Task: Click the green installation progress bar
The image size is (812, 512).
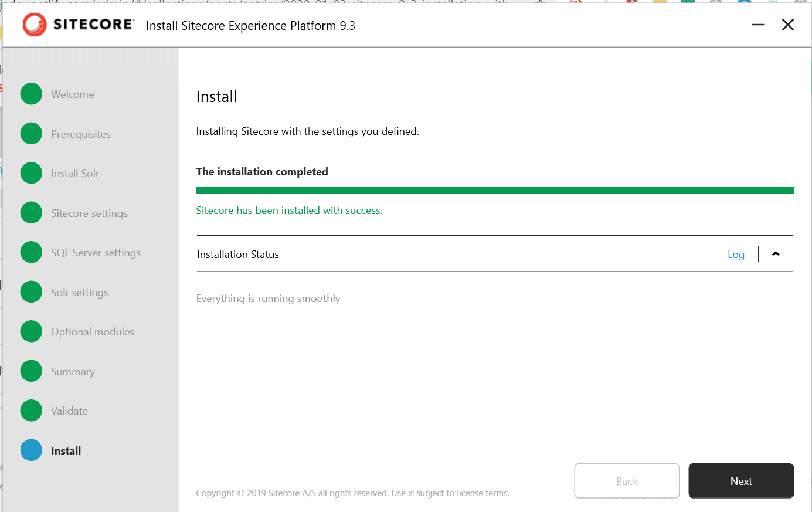Action: (x=495, y=190)
